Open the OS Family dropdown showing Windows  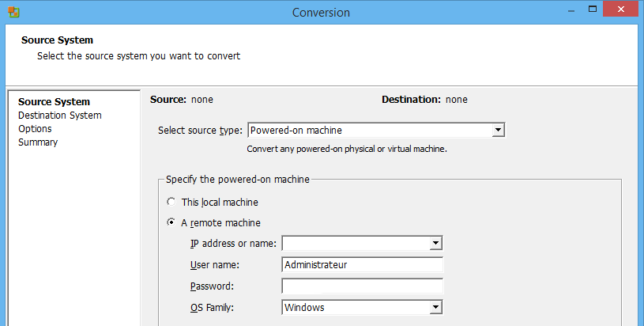(435, 308)
